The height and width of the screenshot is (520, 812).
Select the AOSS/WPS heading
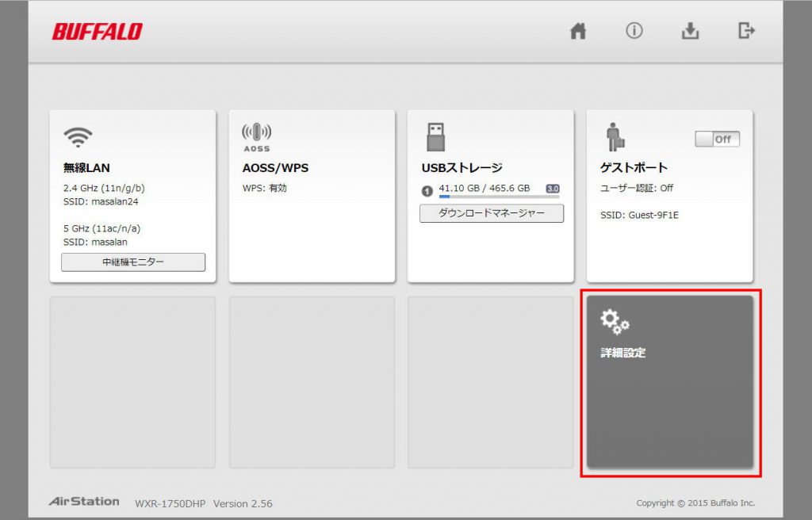[275, 168]
